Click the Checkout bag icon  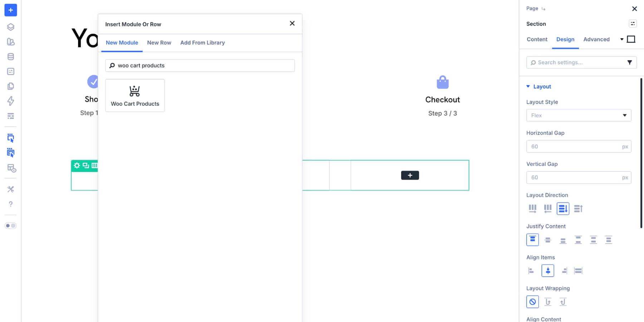tap(443, 82)
